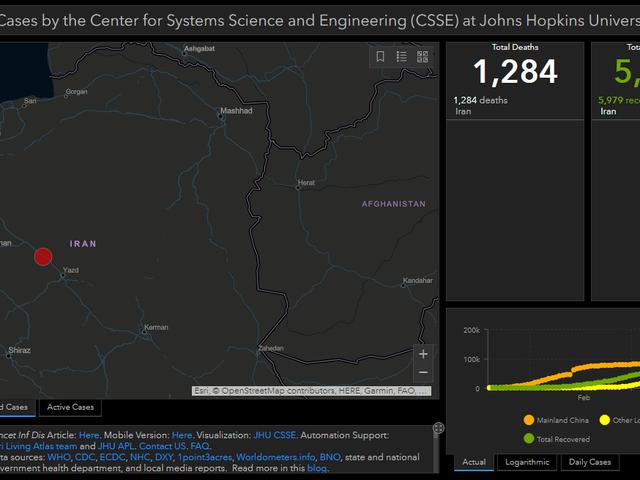The height and width of the screenshot is (480, 640).
Task: Click the Kerman city label
Action: (156, 327)
